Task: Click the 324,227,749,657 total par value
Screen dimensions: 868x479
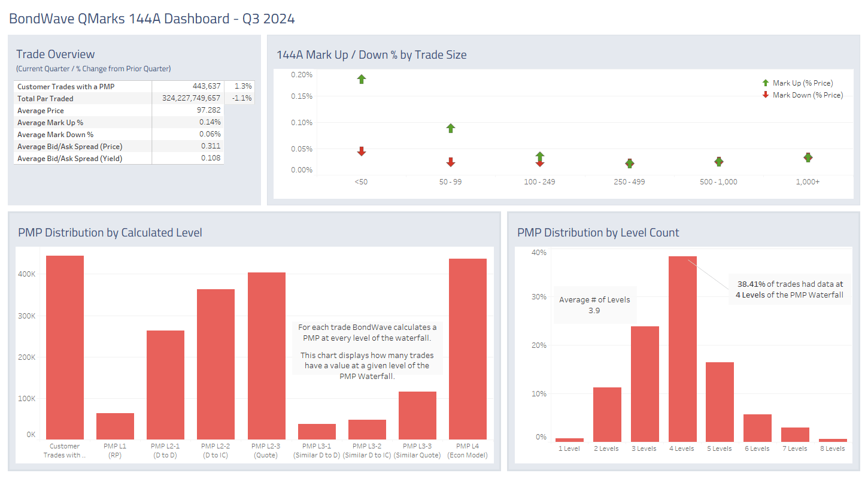Action: (191, 98)
